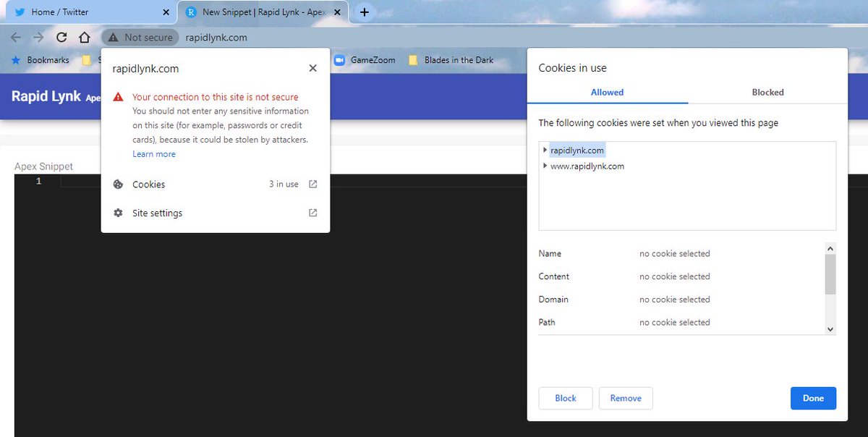
Task: Click the browser Forward arrow
Action: coord(39,38)
